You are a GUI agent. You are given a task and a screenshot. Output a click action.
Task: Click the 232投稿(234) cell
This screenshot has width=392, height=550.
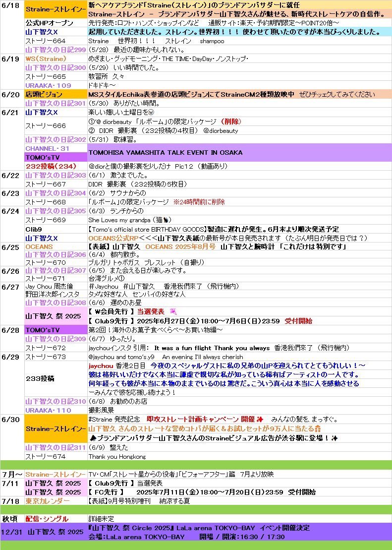point(56,166)
